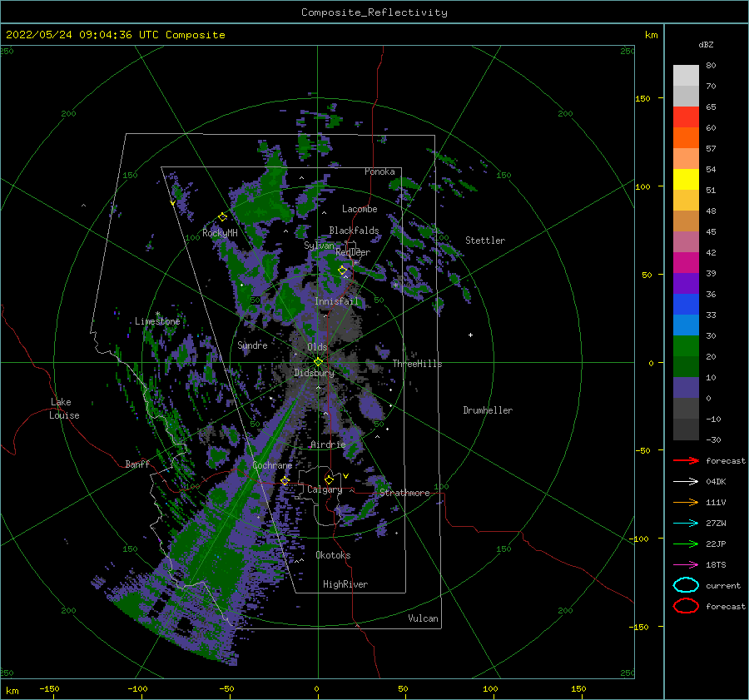Click the Innisfail town label
The height and width of the screenshot is (700, 749).
click(x=336, y=301)
